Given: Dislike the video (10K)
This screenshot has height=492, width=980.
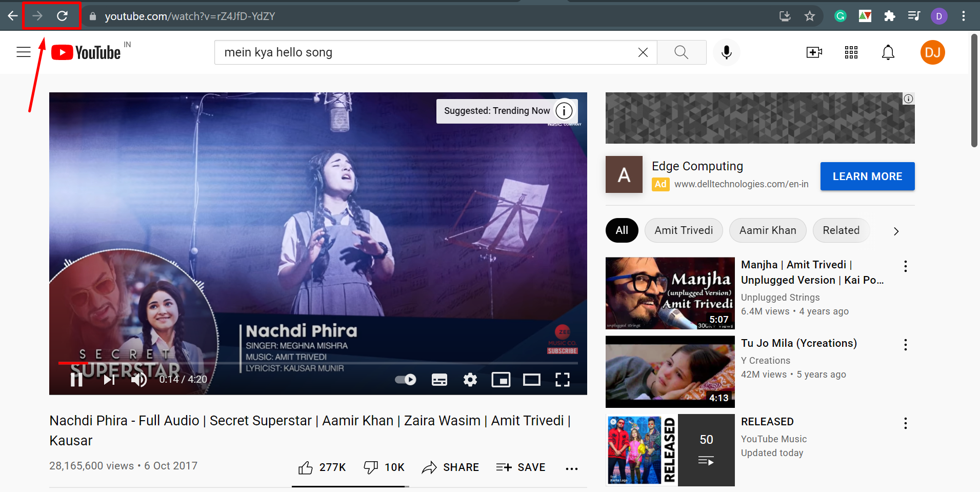Looking at the screenshot, I should [384, 467].
